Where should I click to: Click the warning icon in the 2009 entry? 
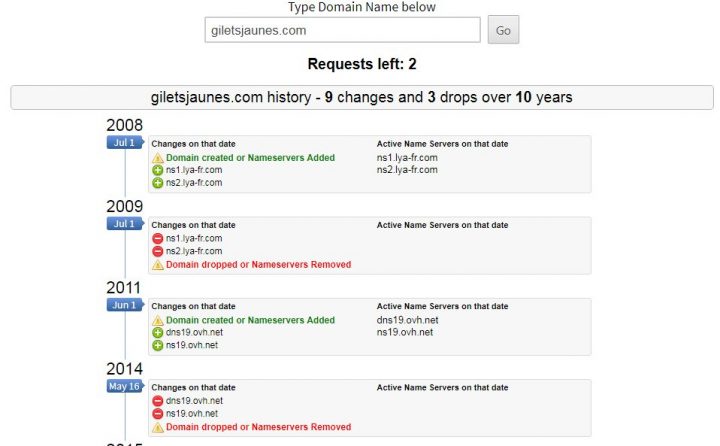coord(158,265)
